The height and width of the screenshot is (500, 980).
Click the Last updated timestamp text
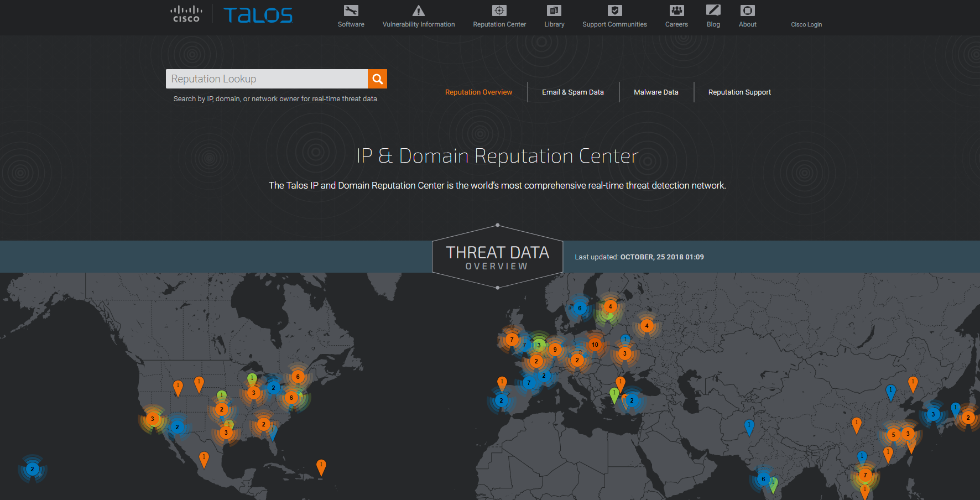tap(639, 257)
